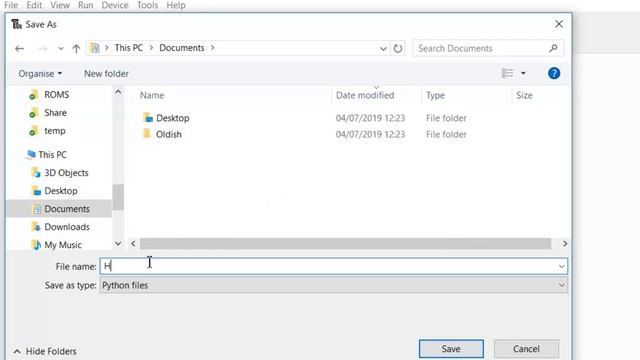Go up one folder level arrow
Screen dimensions: 640x360
click(x=76, y=49)
